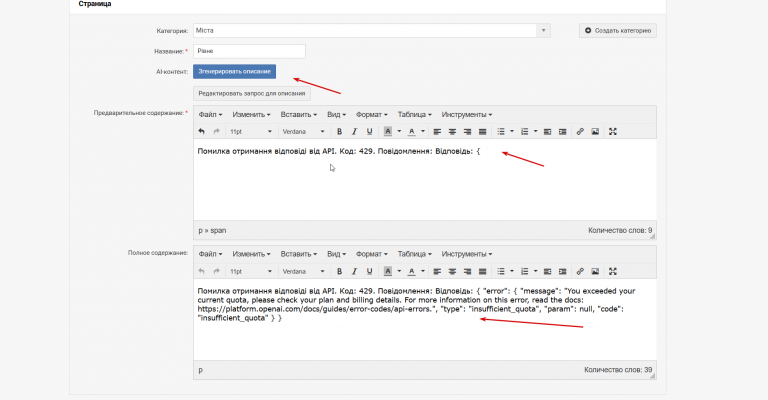
Task: Insert bullet list in preliminary content editor
Action: [x=501, y=132]
